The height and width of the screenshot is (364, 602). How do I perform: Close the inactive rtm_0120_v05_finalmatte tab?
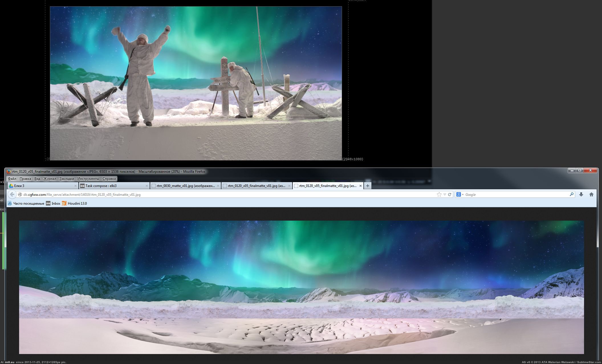click(x=289, y=186)
